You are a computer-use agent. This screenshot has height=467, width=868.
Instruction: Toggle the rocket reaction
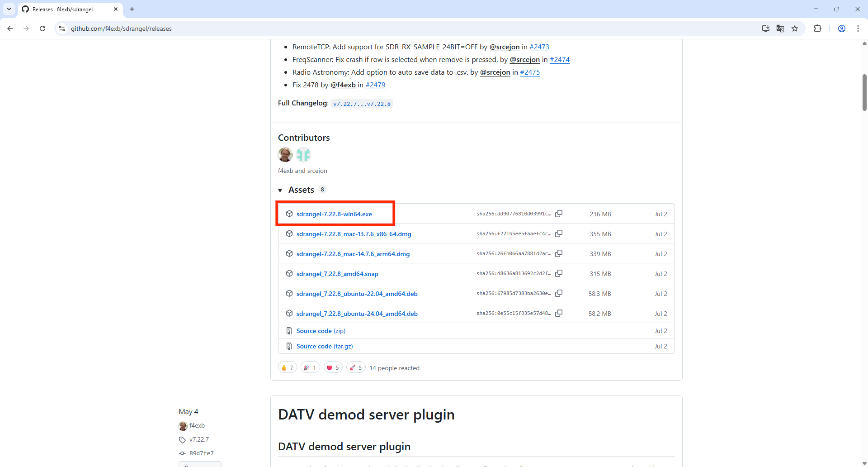pyautogui.click(x=355, y=367)
